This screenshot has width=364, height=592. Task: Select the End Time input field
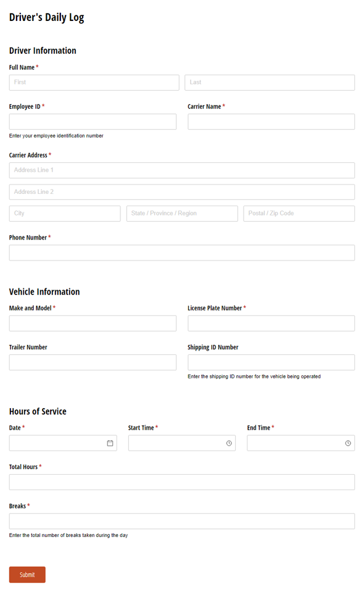[x=301, y=443]
